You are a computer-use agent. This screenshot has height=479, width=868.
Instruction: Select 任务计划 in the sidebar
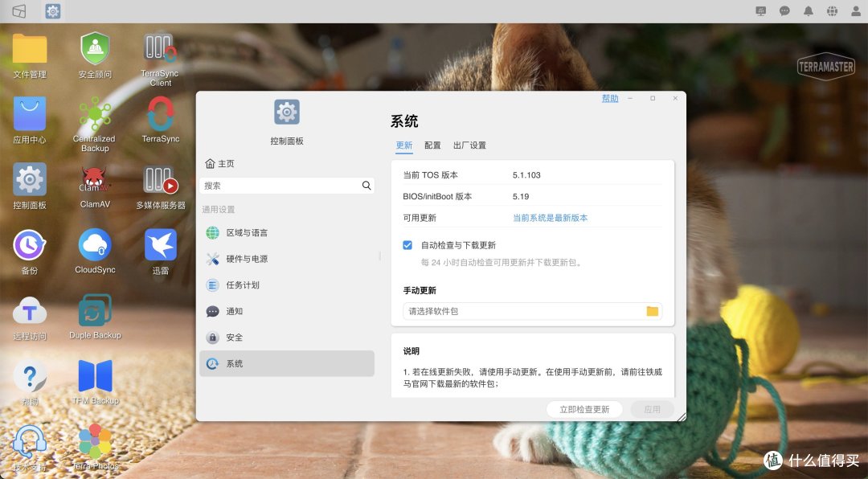[287, 285]
